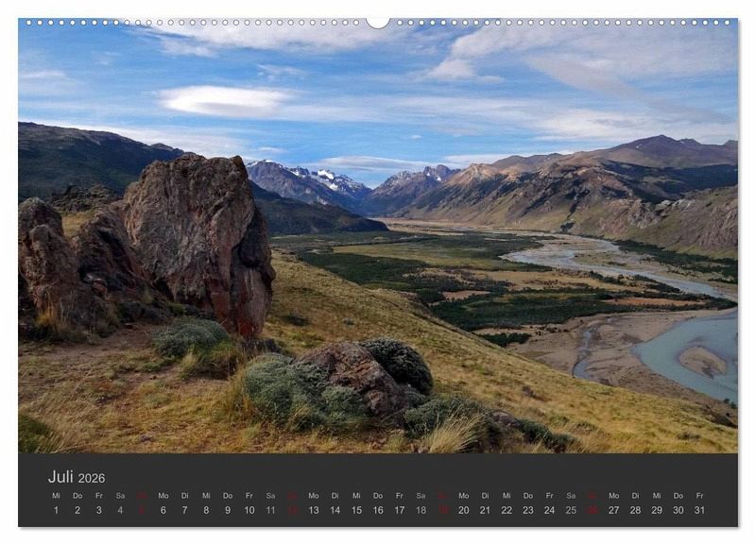Choose the red Sunday date 12
This screenshot has height=545, width=756.
point(292,510)
